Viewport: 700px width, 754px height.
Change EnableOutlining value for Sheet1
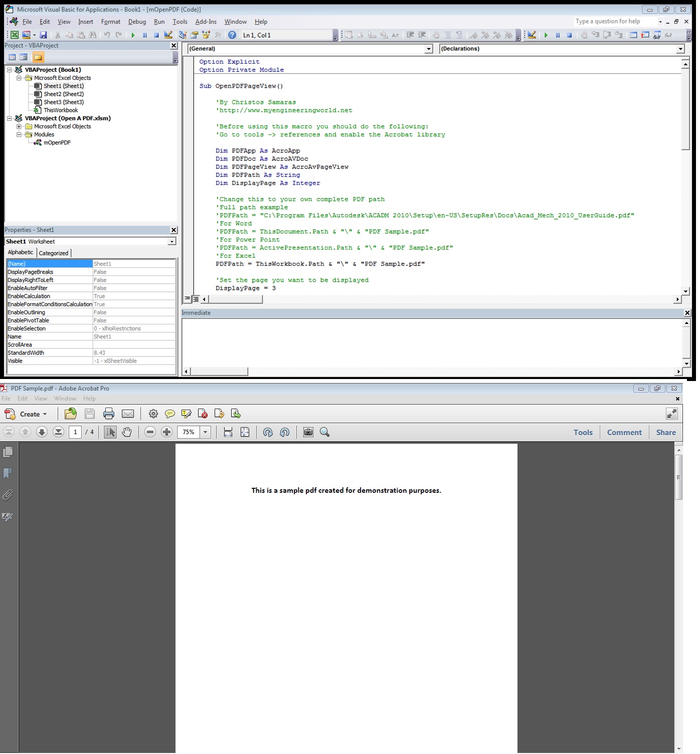[133, 312]
